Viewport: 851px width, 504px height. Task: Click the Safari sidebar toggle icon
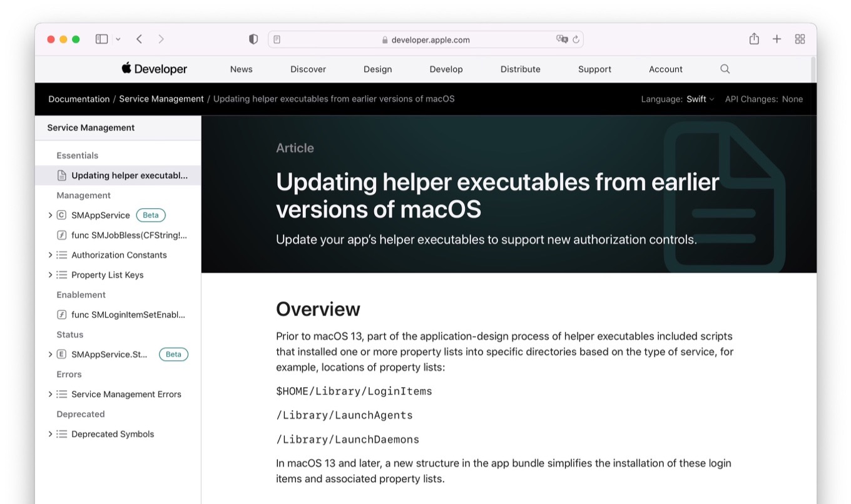101,39
